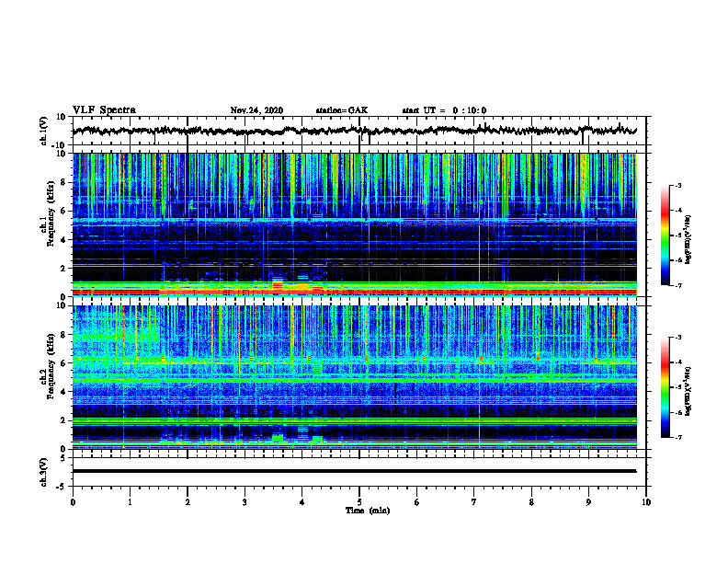The width and height of the screenshot is (728, 563).
Task: Click the "ch.1 Frequency (kHz)" axis label
Action: (x=50, y=214)
